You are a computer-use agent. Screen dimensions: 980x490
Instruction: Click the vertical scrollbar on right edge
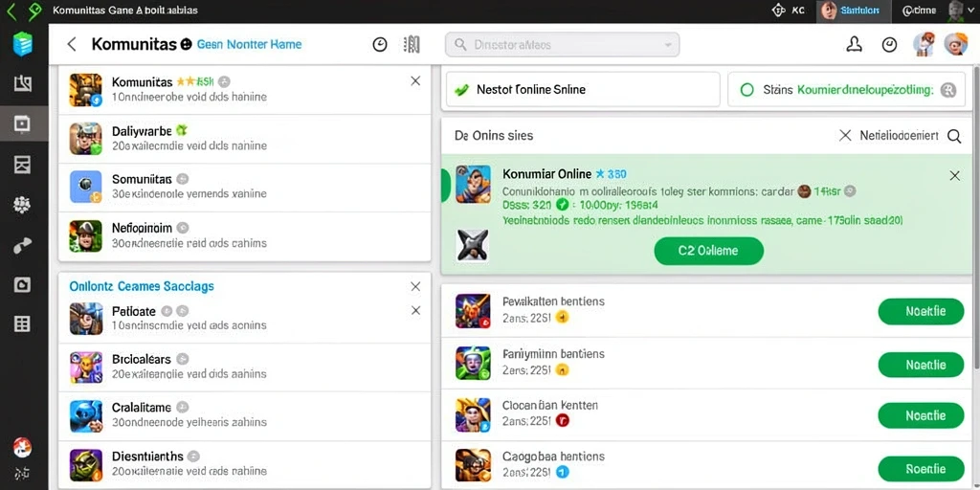[x=976, y=215]
